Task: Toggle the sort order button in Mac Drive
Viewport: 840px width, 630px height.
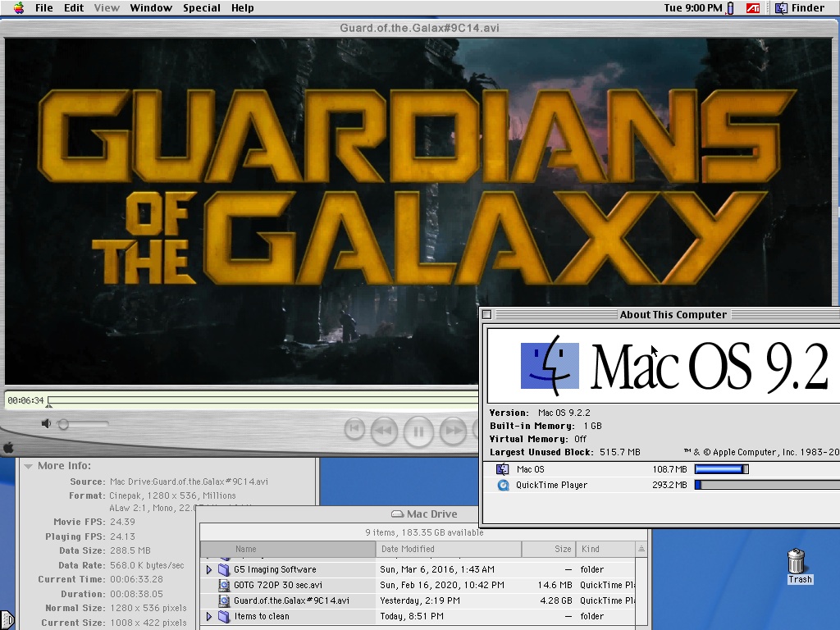Action: tap(641, 549)
